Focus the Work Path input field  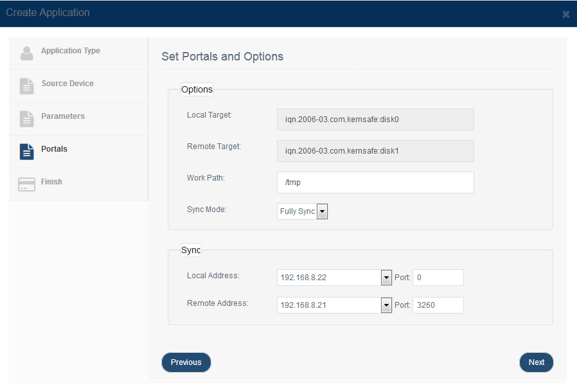pyautogui.click(x=375, y=183)
